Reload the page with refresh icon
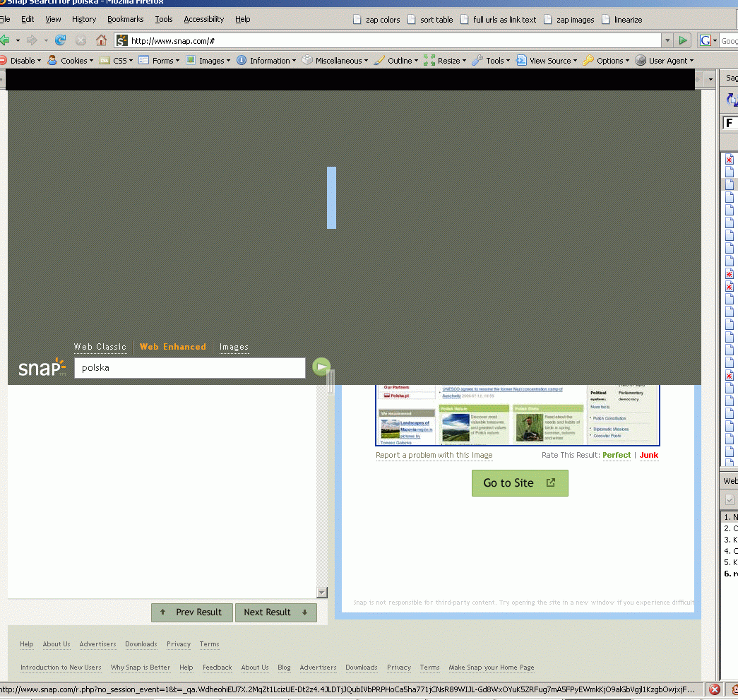 click(60, 40)
